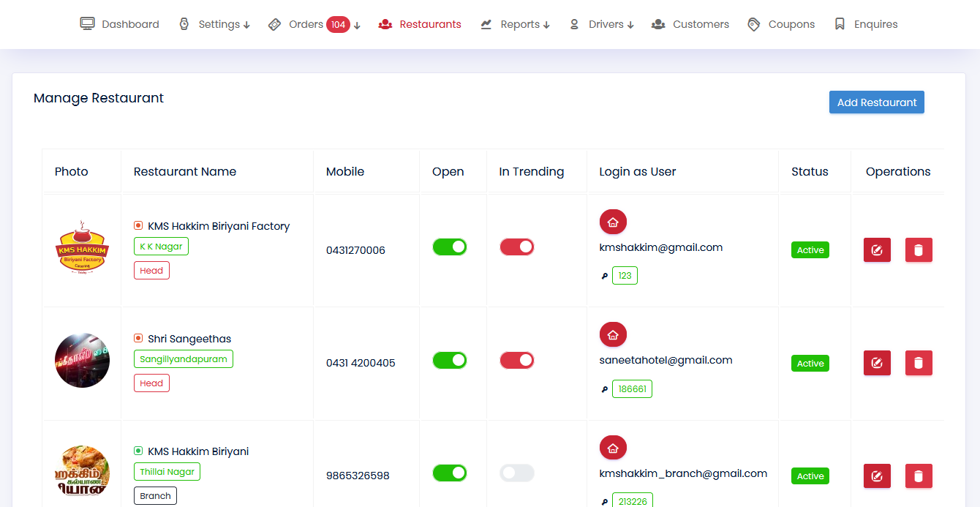The width and height of the screenshot is (980, 507).
Task: Click the non-veg indicator beside Shri Sangeethas
Action: (138, 338)
